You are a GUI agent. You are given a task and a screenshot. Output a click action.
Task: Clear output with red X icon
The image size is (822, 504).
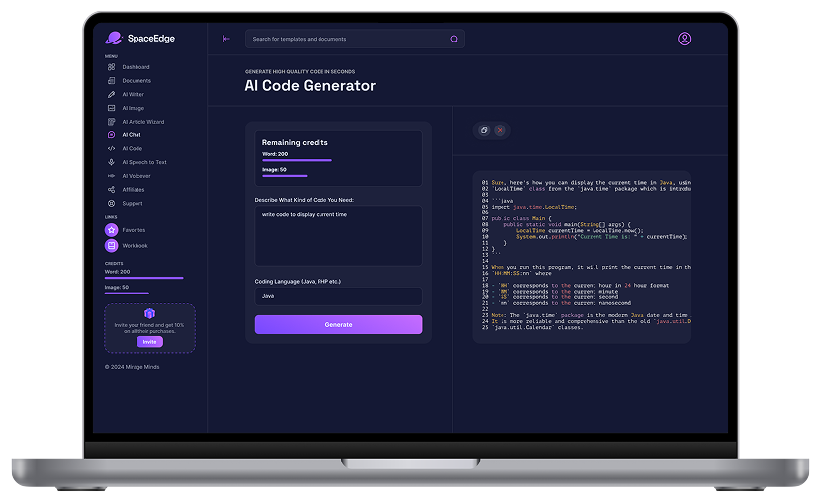(500, 130)
